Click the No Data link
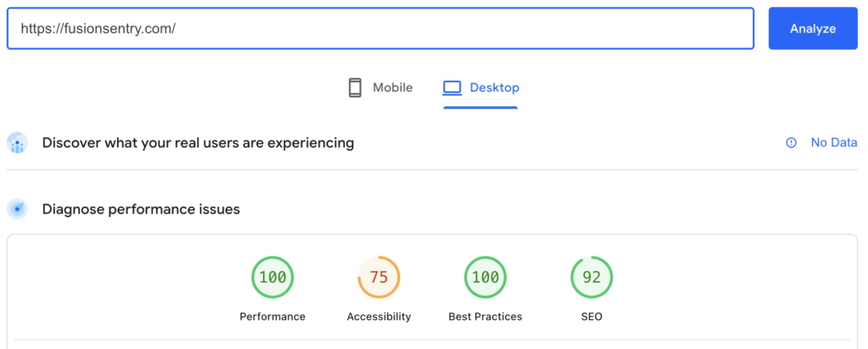The image size is (868, 349). (x=834, y=142)
